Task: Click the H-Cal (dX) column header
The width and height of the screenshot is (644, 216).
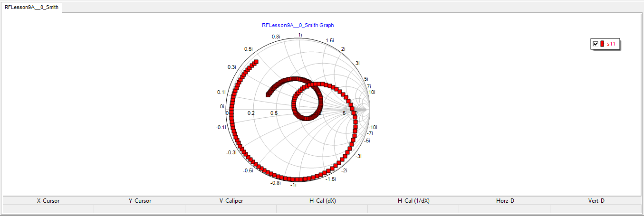Action: tap(322, 201)
